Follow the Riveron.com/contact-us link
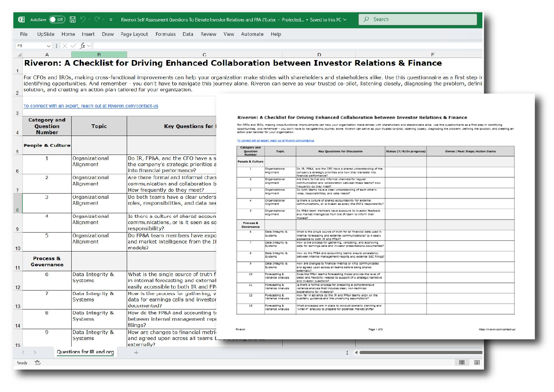The width and height of the screenshot is (554, 392). coord(91,106)
